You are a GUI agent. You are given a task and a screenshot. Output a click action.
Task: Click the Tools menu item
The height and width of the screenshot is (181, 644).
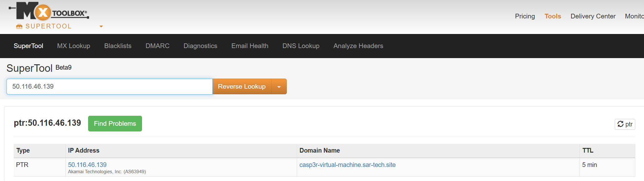tap(552, 16)
